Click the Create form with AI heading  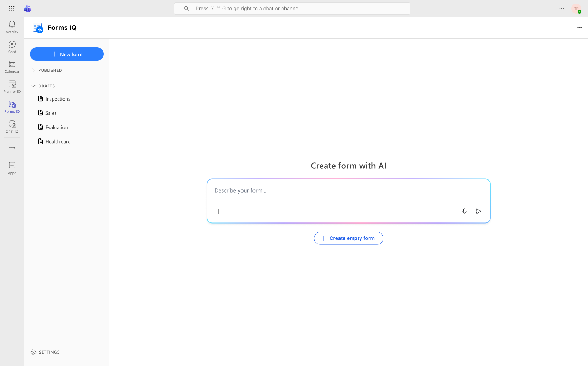click(349, 166)
